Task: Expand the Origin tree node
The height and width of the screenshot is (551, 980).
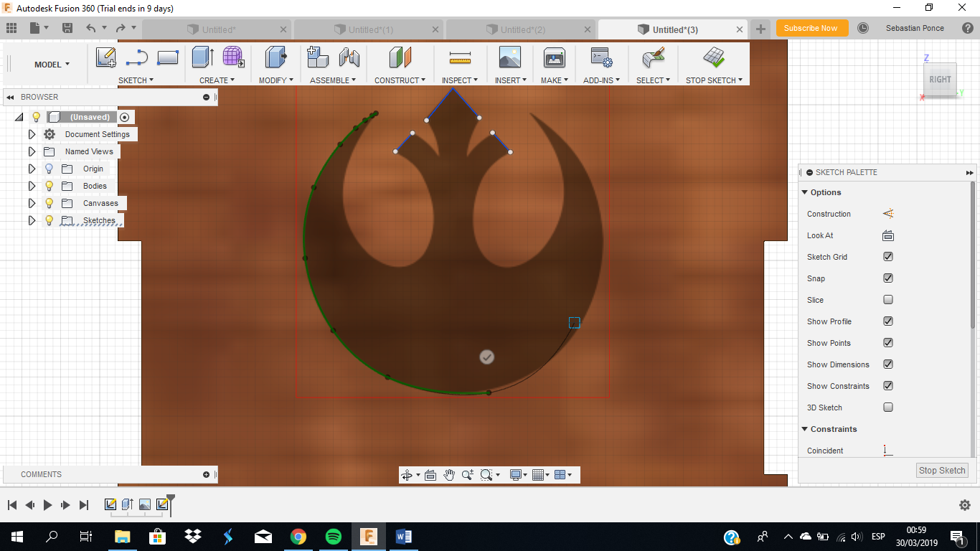Action: [x=32, y=169]
